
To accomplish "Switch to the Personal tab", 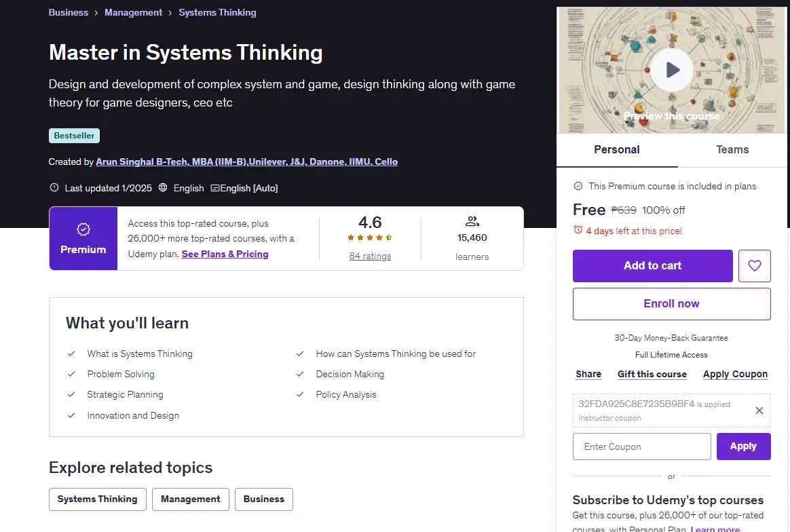I will tap(617, 149).
